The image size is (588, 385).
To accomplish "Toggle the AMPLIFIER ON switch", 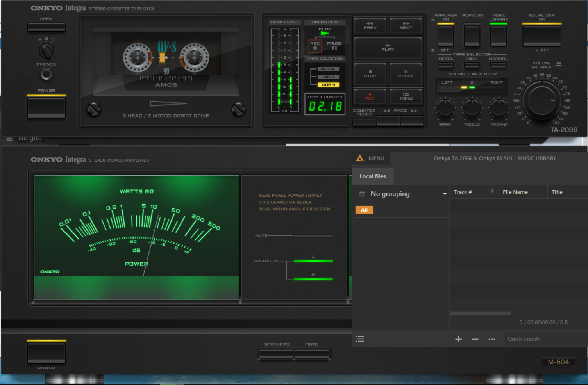I will [445, 36].
